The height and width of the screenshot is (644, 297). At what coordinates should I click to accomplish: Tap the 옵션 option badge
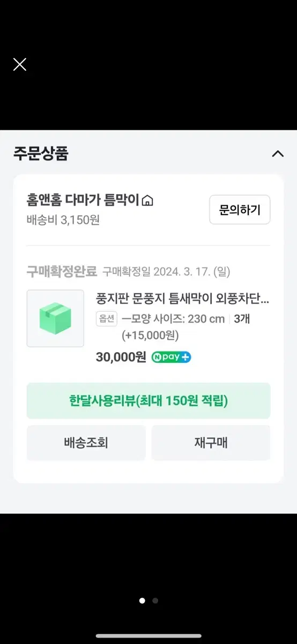[x=106, y=319]
